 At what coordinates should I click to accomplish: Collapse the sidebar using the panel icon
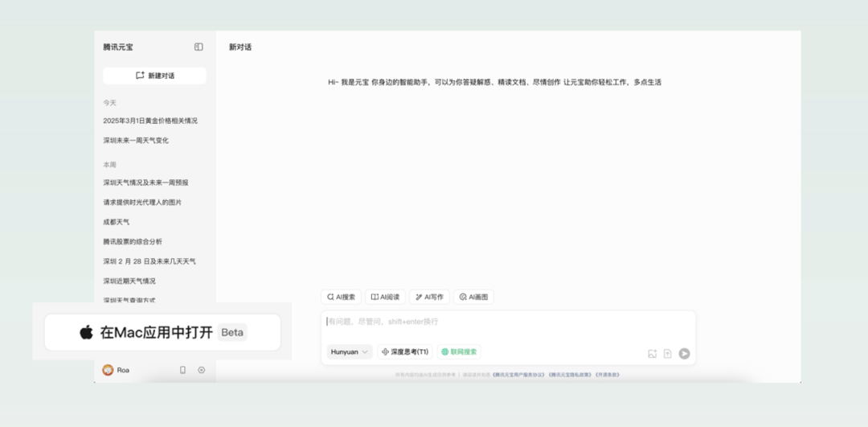[x=199, y=47]
